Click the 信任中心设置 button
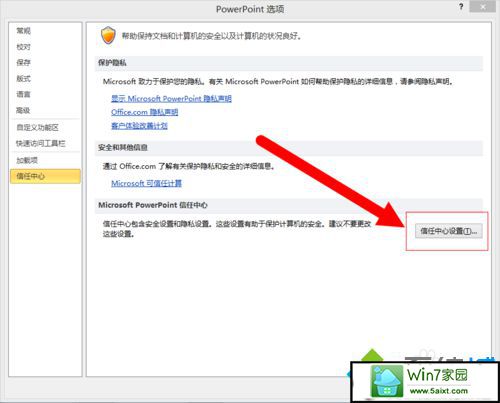Viewport: 500px width, 403px height. click(x=449, y=231)
